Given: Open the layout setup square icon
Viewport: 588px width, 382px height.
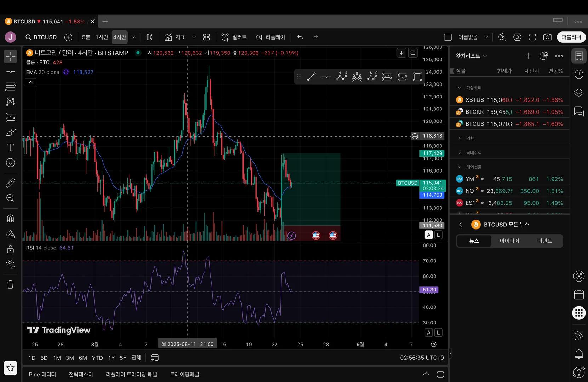Looking at the screenshot, I should coord(448,37).
